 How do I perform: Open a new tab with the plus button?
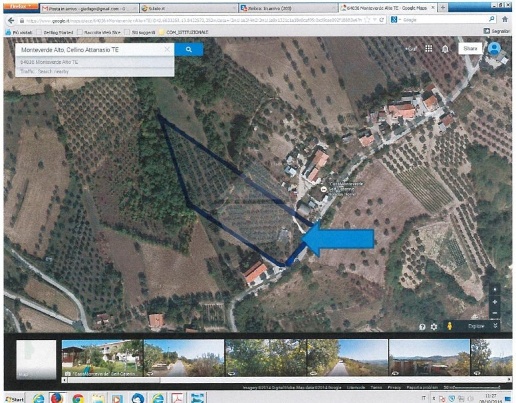tap(443, 8)
